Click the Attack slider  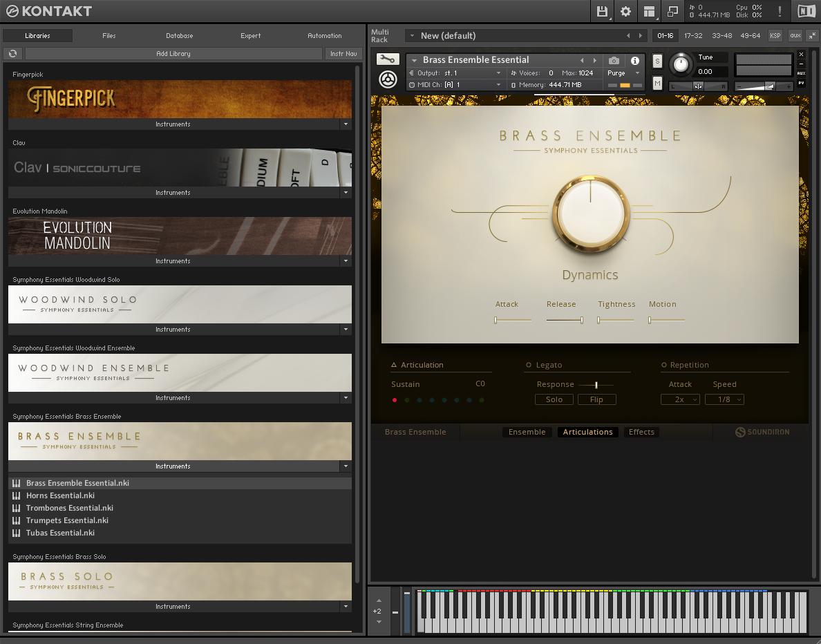513,320
